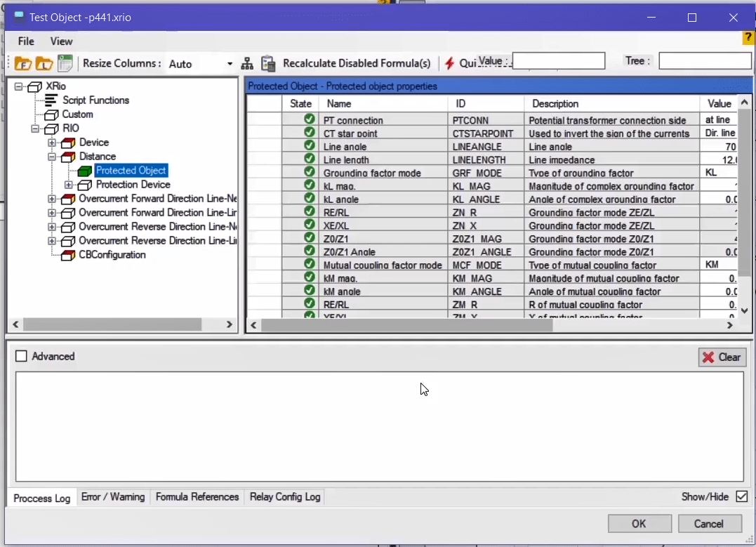Uncheck the Show/Hide checkbox
This screenshot has height=547, width=756.
coord(741,496)
